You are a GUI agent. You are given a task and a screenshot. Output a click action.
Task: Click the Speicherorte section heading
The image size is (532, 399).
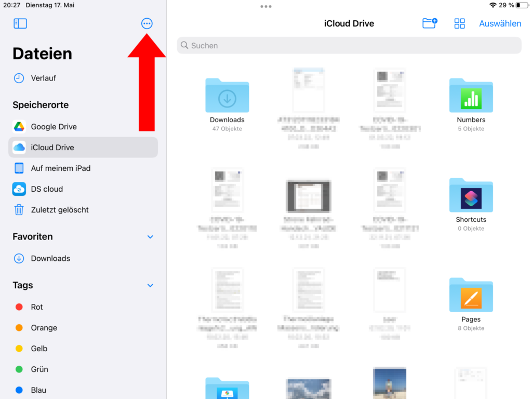point(41,105)
